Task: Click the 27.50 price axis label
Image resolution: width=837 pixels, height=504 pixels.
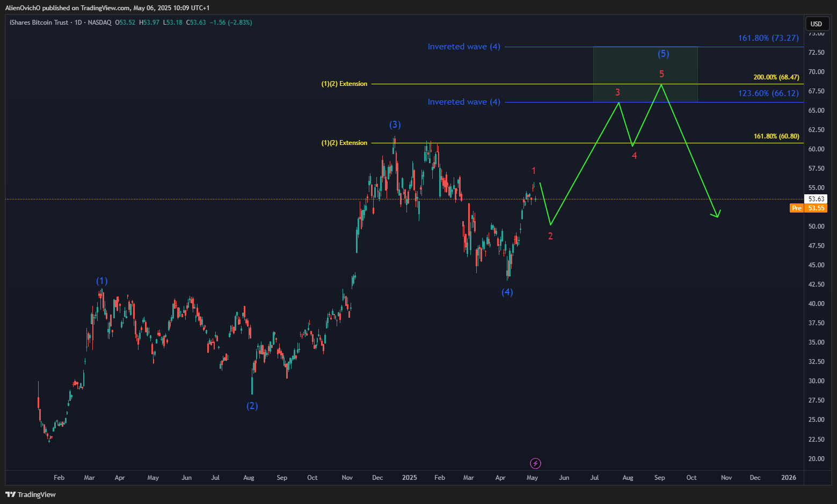Action: click(x=816, y=400)
